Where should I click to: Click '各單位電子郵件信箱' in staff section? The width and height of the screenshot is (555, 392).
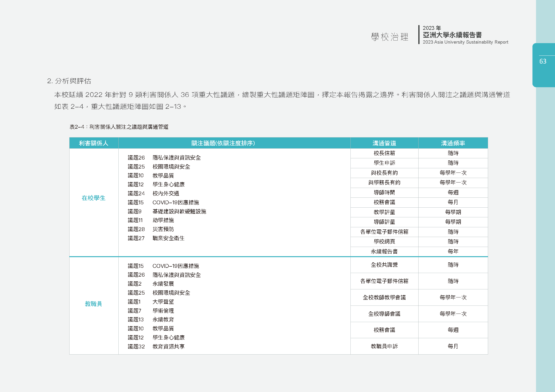(x=384, y=281)
